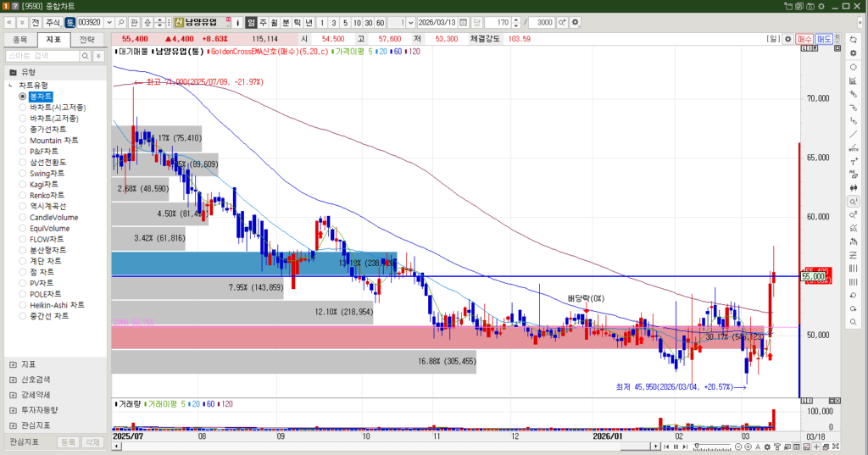The height and width of the screenshot is (455, 868).
Task: Click the zoom magnifier tool at the bottom of the right toolbar
Action: [853, 323]
